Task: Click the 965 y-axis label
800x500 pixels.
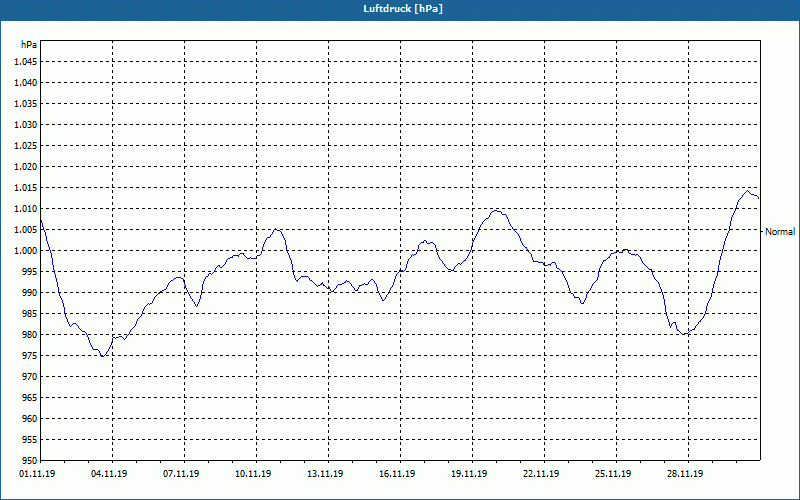Action: click(x=31, y=397)
